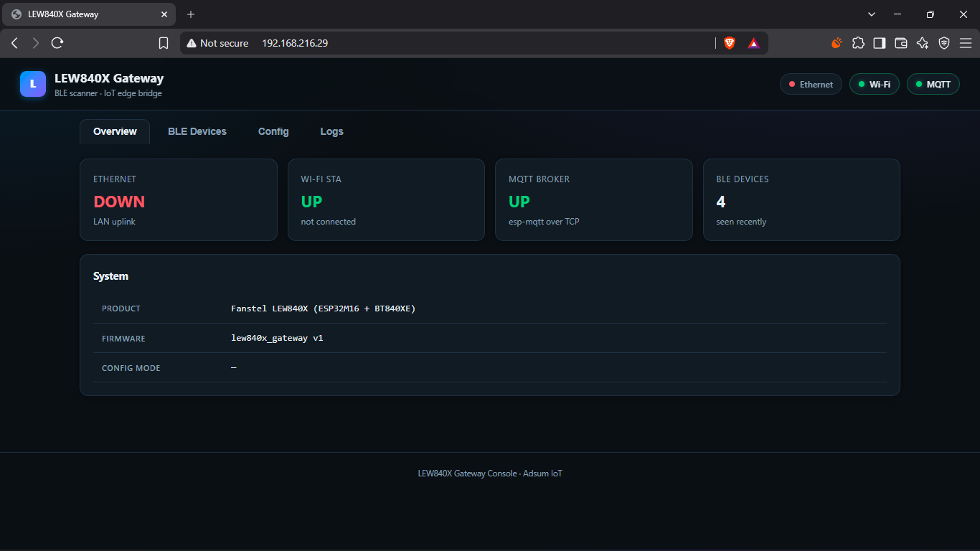Click the browser Forward arrow

point(36,43)
